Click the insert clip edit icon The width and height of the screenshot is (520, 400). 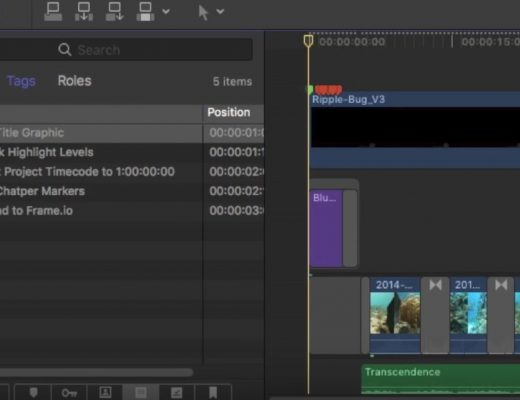[84, 12]
